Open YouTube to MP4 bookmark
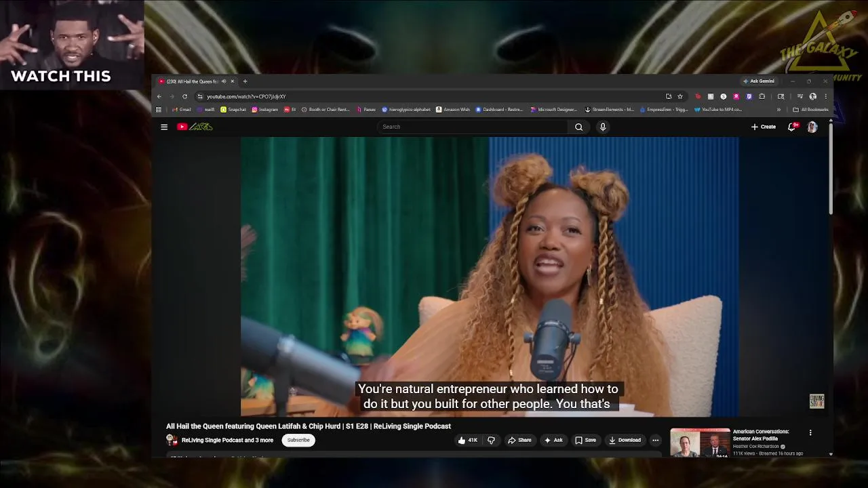 (718, 110)
